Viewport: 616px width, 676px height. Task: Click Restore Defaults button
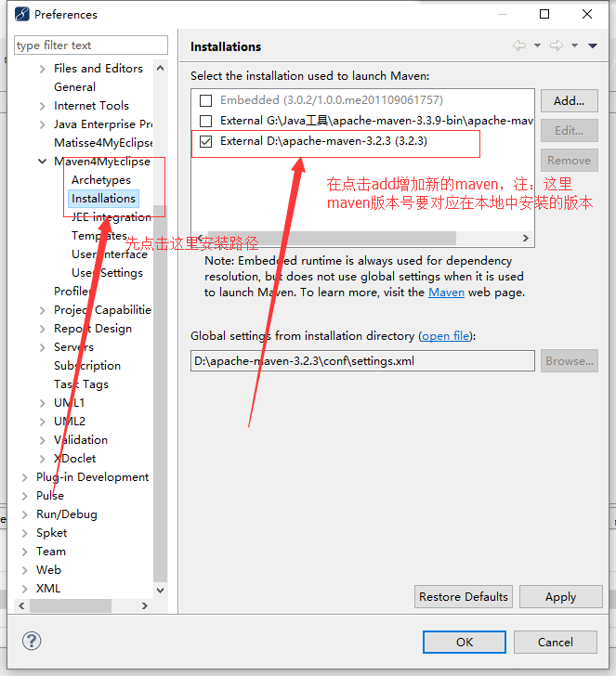point(464,597)
